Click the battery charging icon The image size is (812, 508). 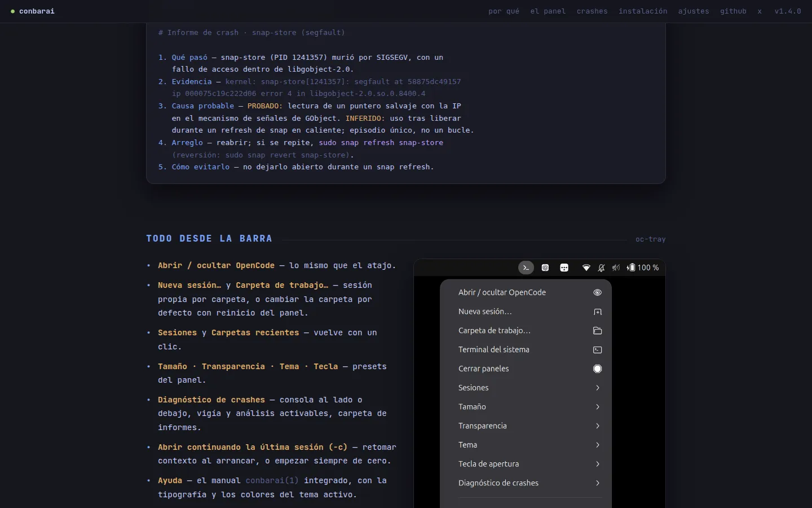click(631, 268)
